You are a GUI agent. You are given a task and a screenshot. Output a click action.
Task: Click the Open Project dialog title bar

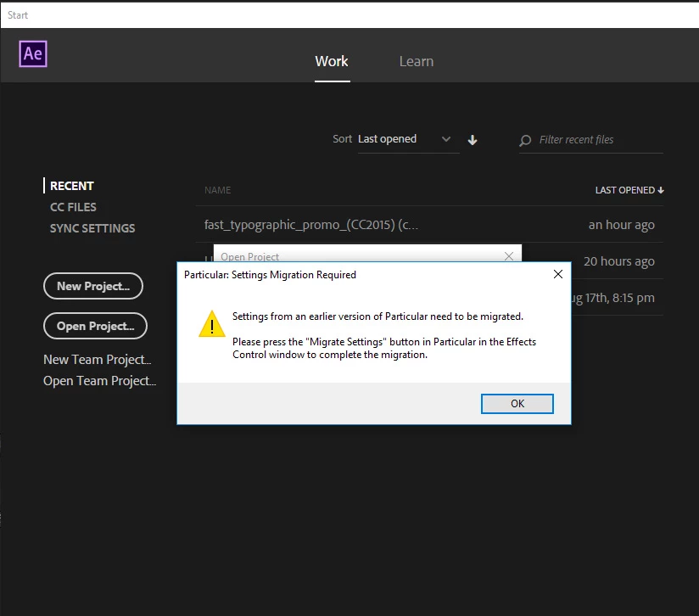367,254
